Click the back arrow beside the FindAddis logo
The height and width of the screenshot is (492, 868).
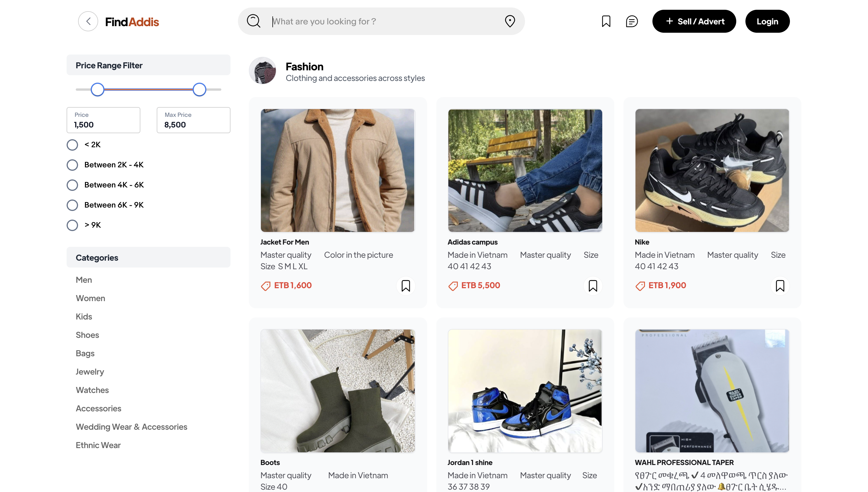pos(88,21)
